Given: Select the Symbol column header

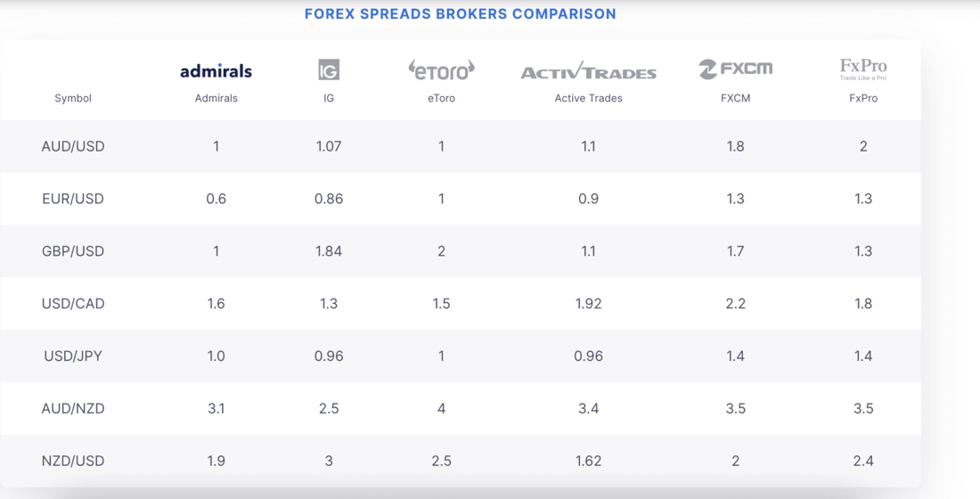Looking at the screenshot, I should pyautogui.click(x=73, y=98).
